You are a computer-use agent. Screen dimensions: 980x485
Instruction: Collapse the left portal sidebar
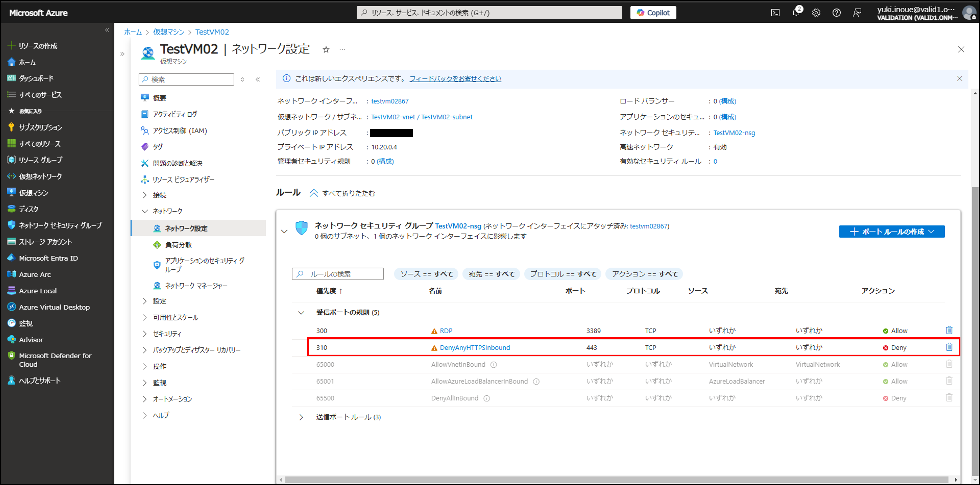pyautogui.click(x=107, y=30)
